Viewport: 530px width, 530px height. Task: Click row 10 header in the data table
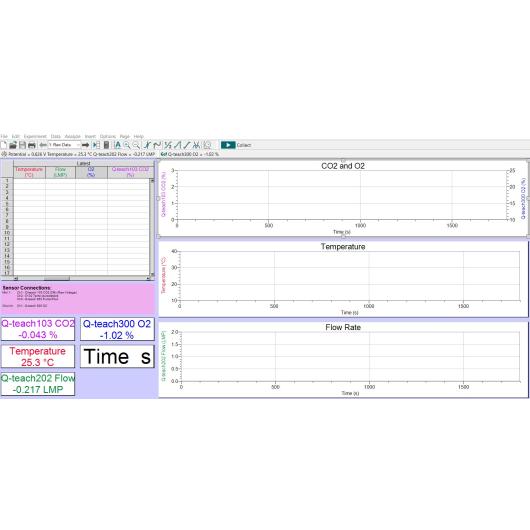(x=7, y=233)
